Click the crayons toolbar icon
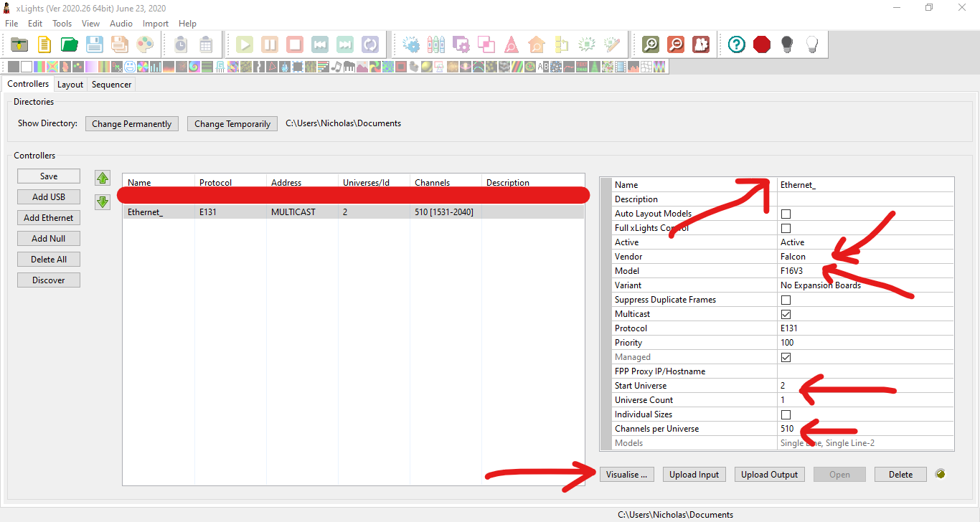The width and height of the screenshot is (980, 522). 436,44
